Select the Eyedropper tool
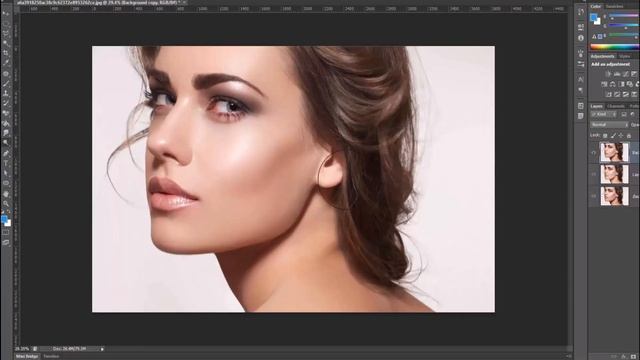 point(6,63)
